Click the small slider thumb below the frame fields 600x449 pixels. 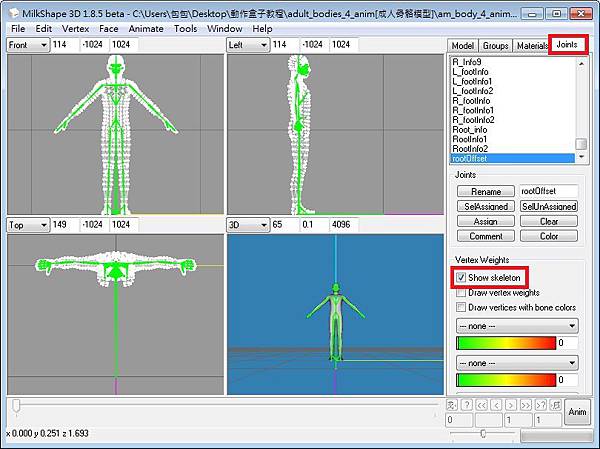click(x=483, y=433)
